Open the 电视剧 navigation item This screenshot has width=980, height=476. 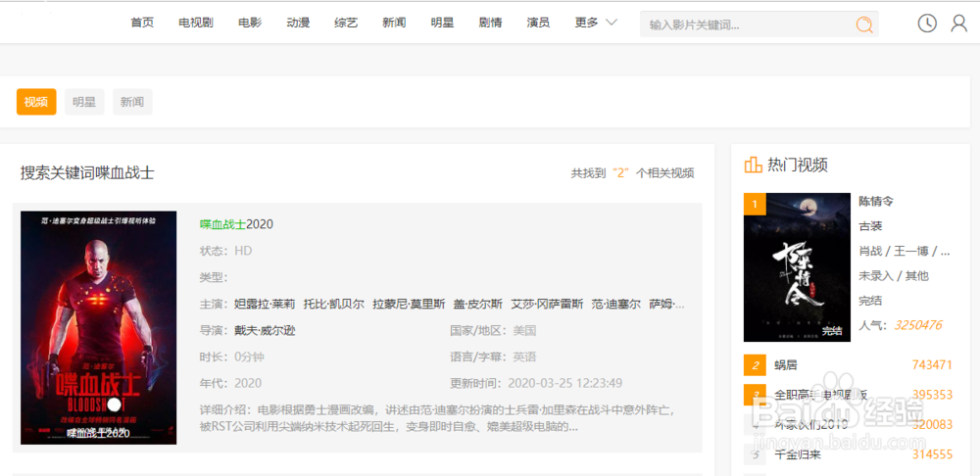(x=196, y=23)
